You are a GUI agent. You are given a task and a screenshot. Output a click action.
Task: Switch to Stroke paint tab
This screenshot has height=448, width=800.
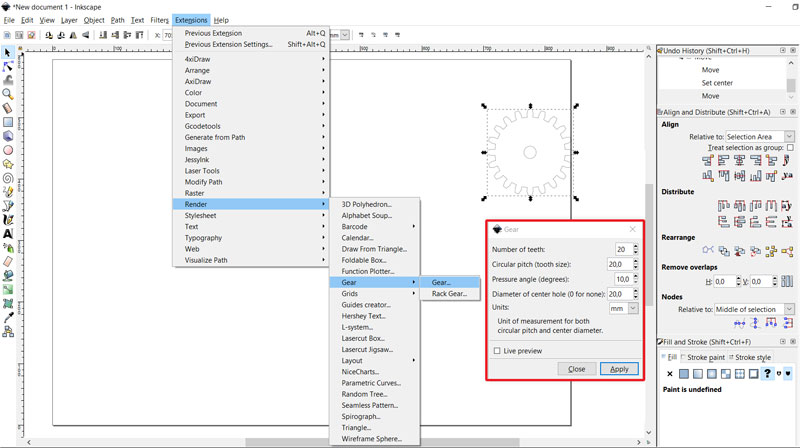703,357
